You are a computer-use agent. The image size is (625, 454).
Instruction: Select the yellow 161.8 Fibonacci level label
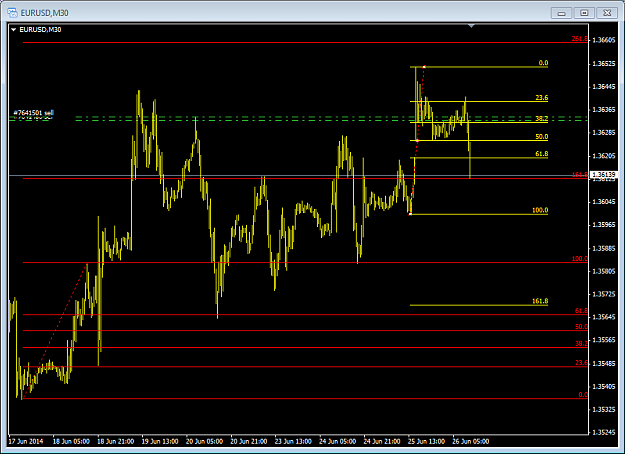pyautogui.click(x=540, y=301)
